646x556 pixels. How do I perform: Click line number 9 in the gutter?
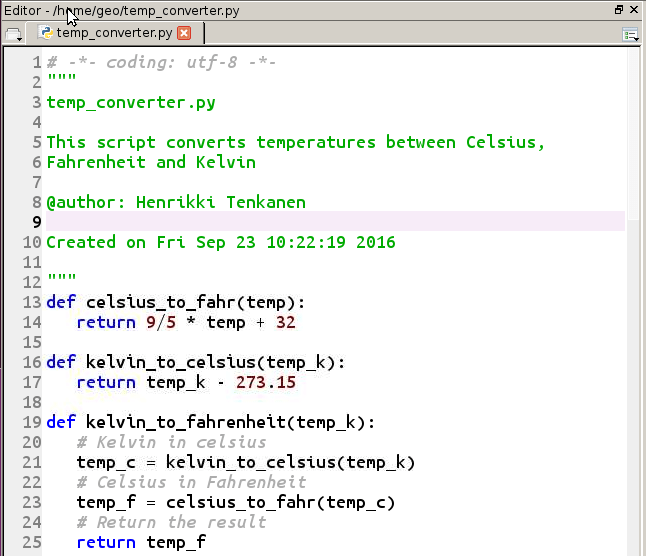point(37,222)
